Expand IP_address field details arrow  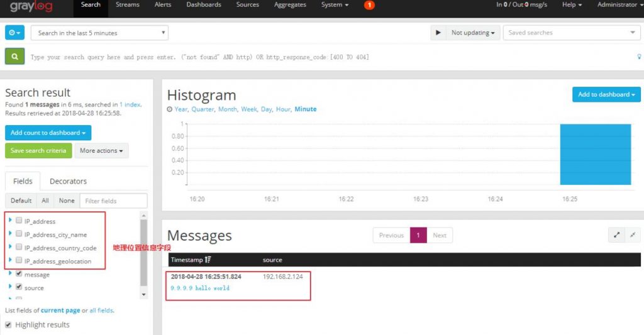10,220
